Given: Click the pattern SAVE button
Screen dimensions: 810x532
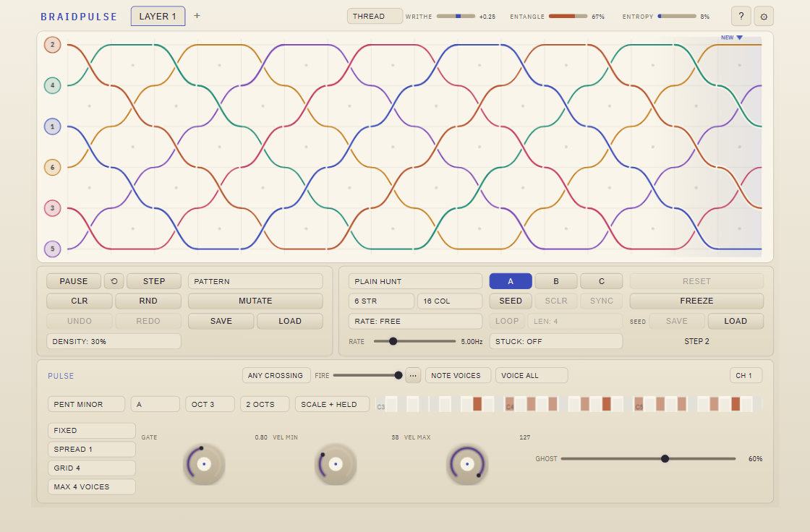Looking at the screenshot, I should tap(221, 321).
